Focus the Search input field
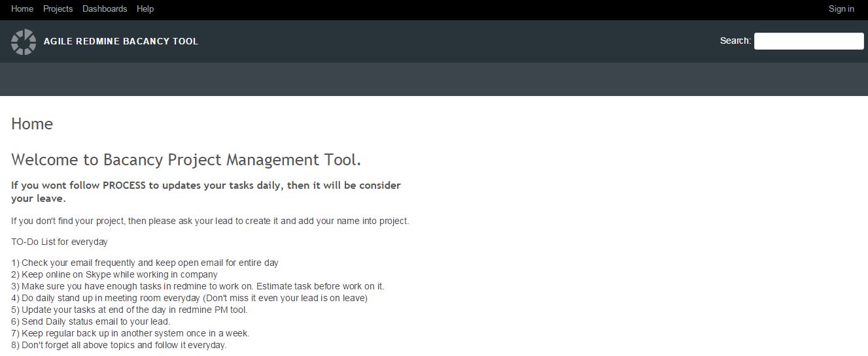Image resolution: width=868 pixels, height=356 pixels. click(x=809, y=41)
